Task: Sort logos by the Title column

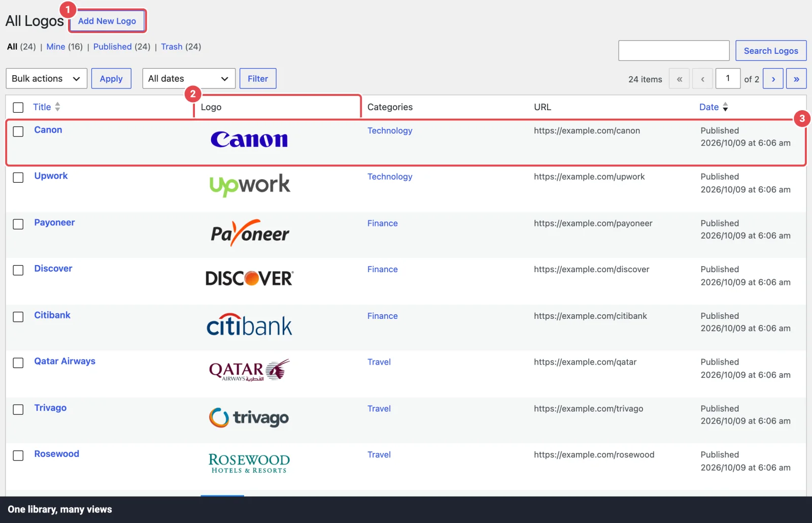Action: (x=47, y=107)
